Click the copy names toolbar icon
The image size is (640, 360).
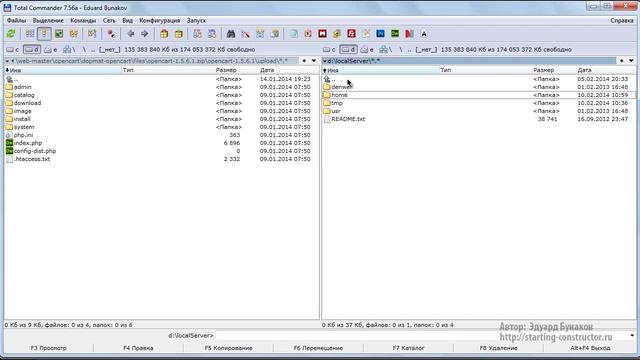click(275, 34)
